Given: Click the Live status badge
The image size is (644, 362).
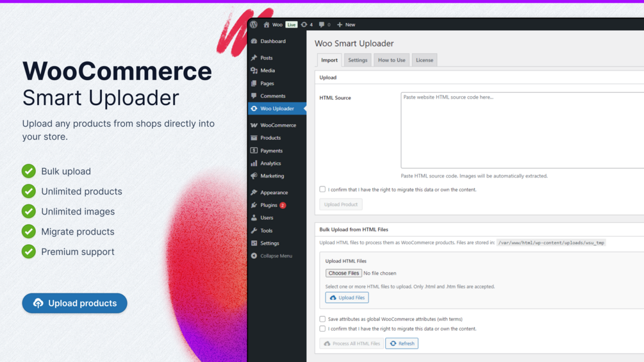Looking at the screenshot, I should point(292,24).
